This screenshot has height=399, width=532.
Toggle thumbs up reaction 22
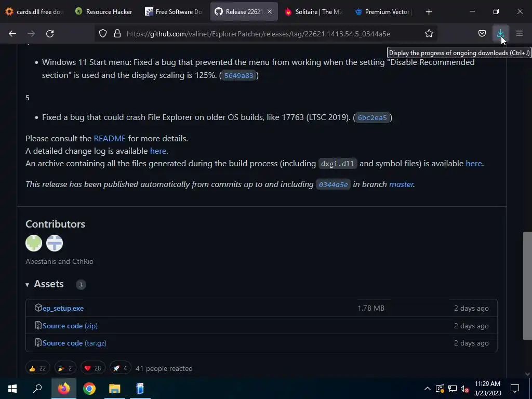(x=37, y=368)
